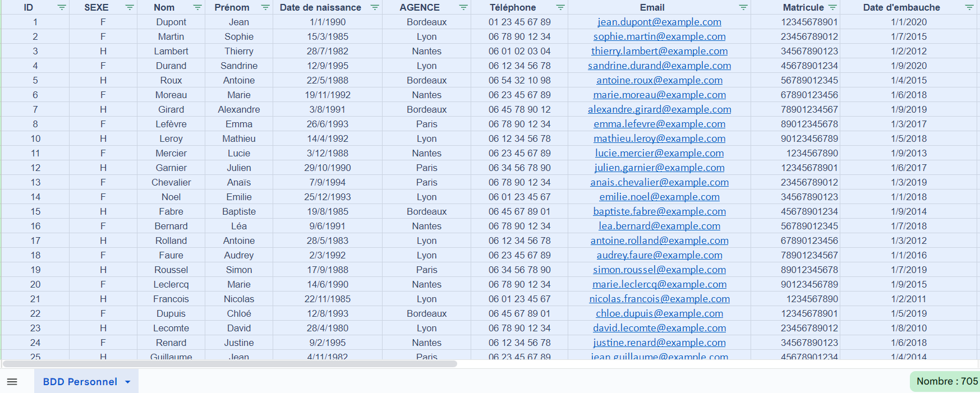Select hire date cell '1/2/2011'
The width and height of the screenshot is (980, 393).
click(x=909, y=299)
